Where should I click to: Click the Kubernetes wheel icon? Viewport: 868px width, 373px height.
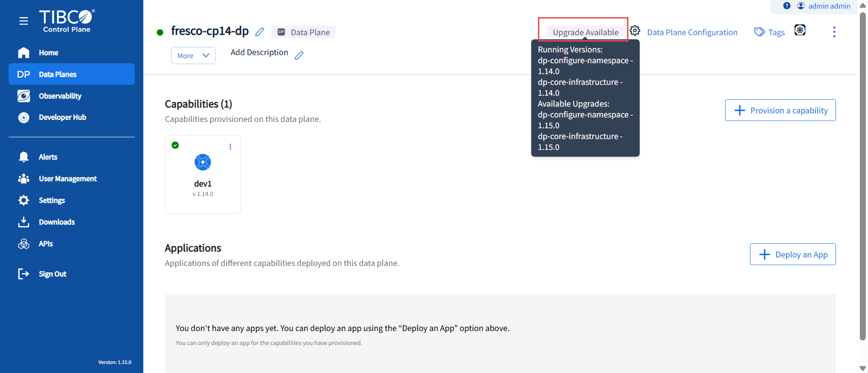(800, 30)
